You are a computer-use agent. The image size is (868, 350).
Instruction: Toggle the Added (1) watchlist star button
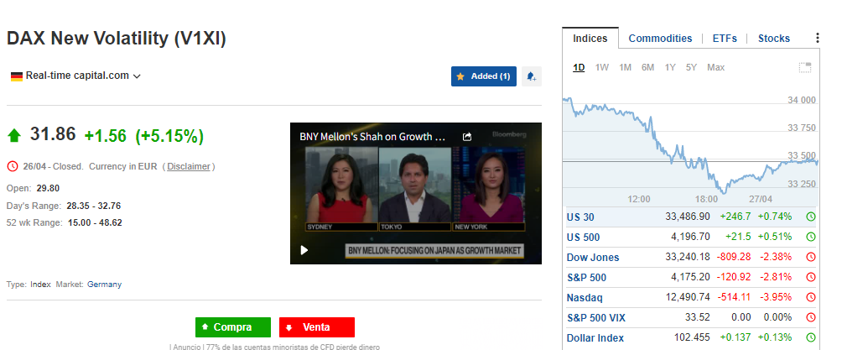[483, 76]
